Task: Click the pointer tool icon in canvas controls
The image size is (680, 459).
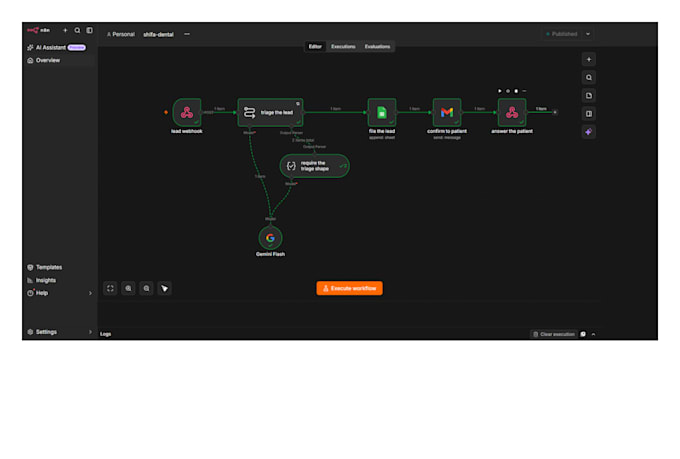Action: coord(164,289)
